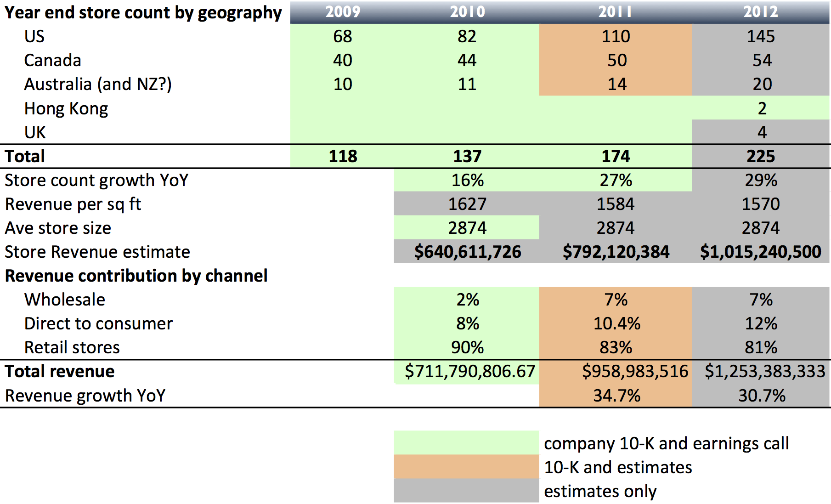Click the 'Retail stores' row label
Screen dimensions: 831x504
72,347
